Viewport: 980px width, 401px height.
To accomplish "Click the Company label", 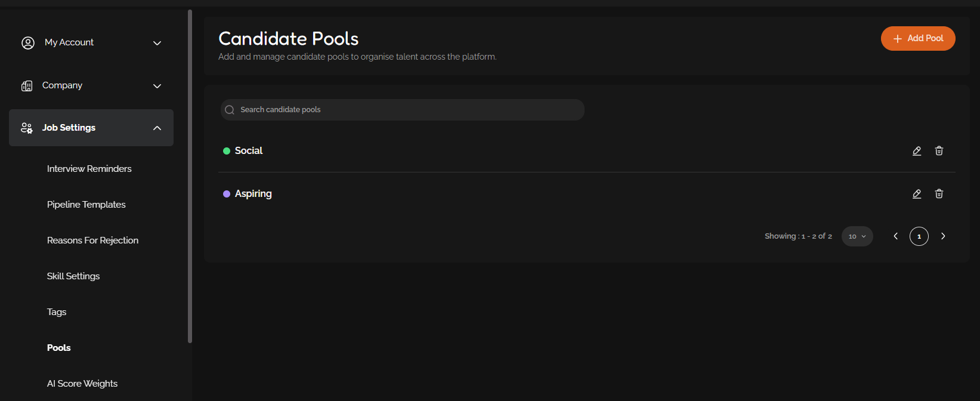I will click(x=63, y=85).
